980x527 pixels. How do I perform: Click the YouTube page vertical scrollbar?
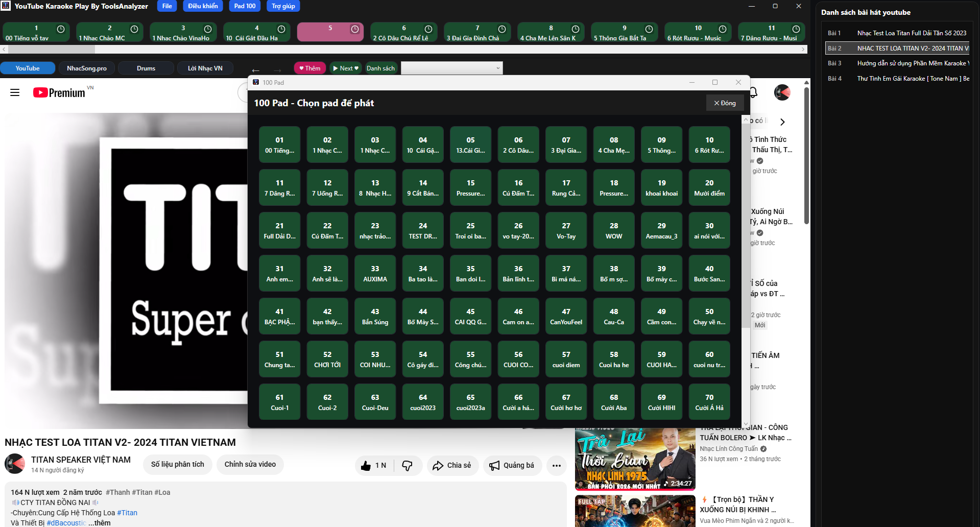click(806, 155)
